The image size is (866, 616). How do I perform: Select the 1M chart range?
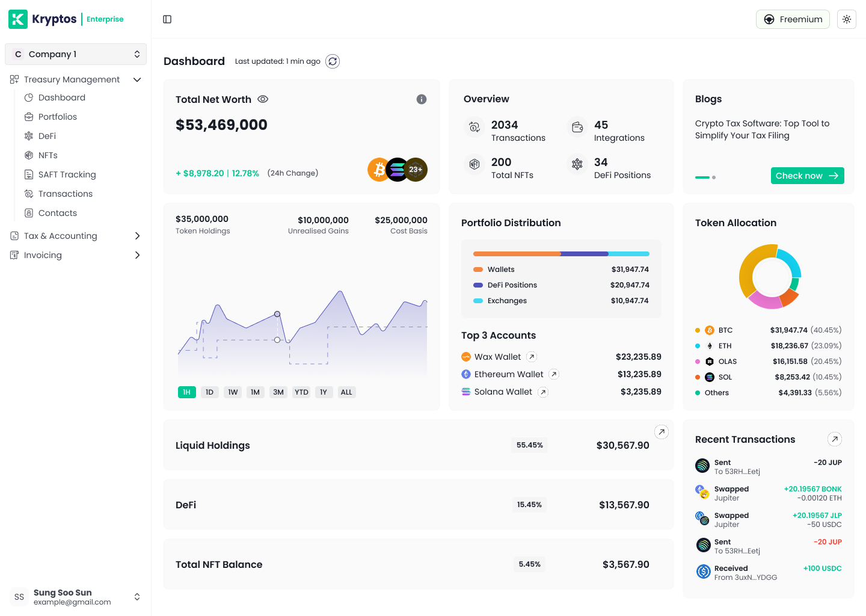click(255, 392)
